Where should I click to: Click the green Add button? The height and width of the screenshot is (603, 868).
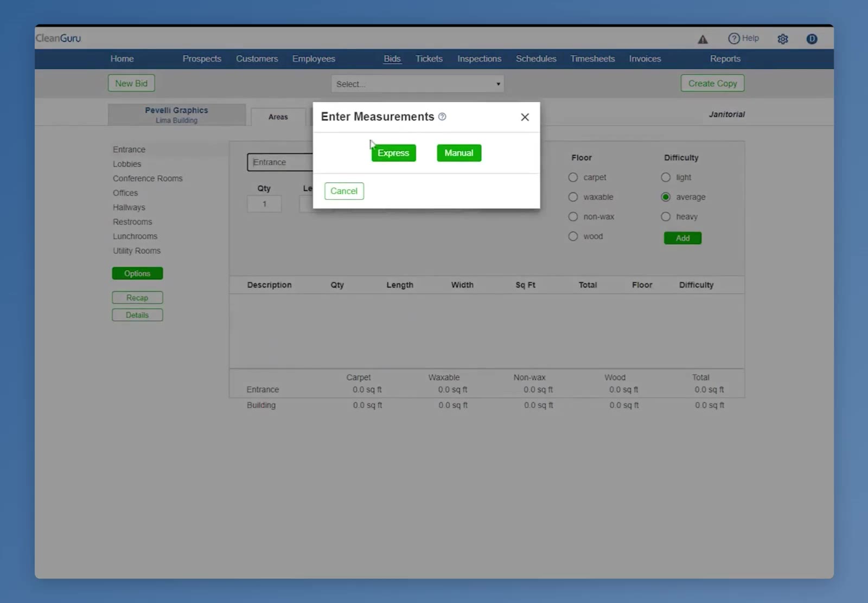pos(682,238)
